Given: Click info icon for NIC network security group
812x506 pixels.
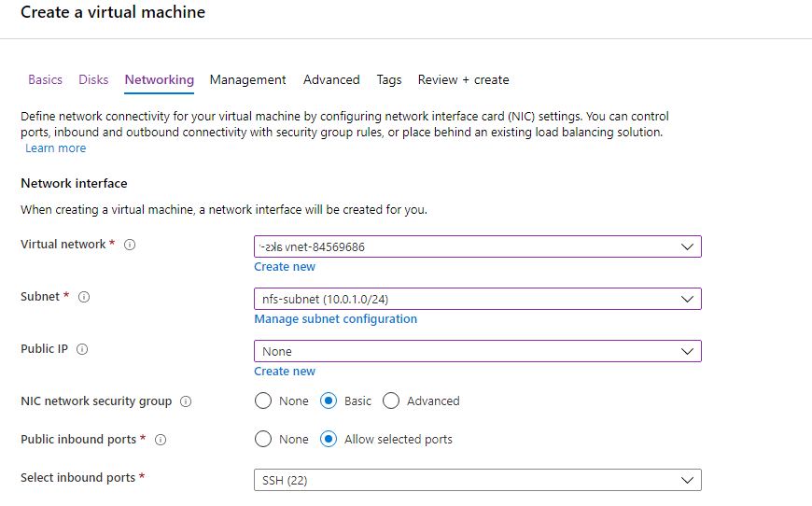Looking at the screenshot, I should point(186,401).
